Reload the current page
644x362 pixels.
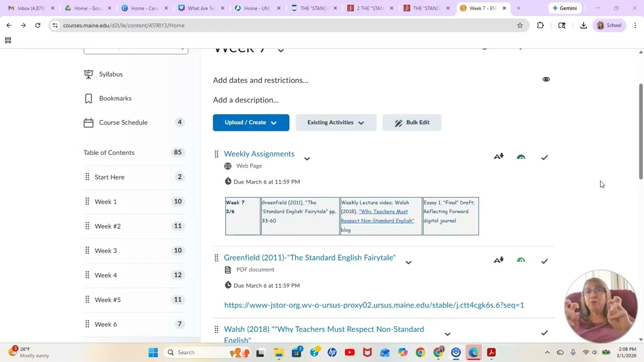pos(38,25)
